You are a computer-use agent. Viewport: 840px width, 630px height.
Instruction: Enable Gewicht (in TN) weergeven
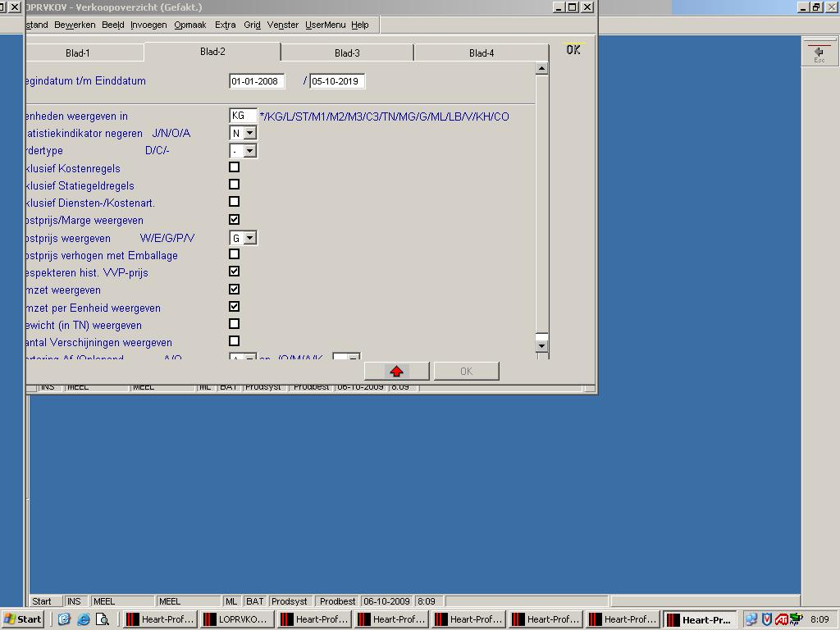click(x=234, y=323)
